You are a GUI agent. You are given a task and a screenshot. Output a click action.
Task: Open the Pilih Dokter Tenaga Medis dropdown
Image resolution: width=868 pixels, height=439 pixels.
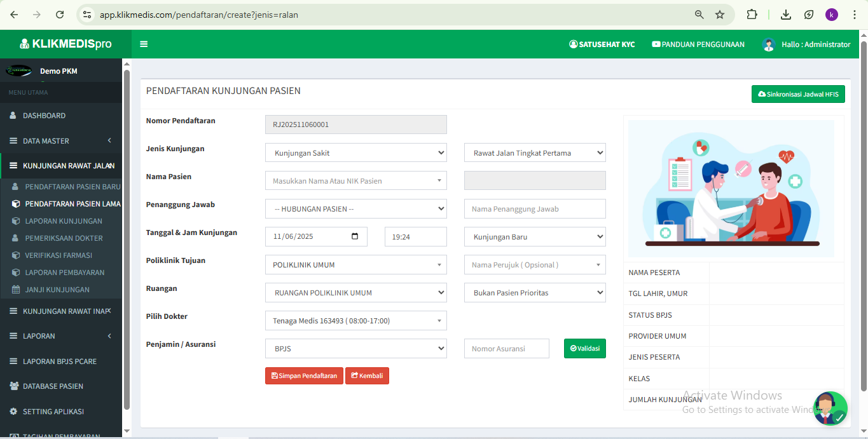356,320
